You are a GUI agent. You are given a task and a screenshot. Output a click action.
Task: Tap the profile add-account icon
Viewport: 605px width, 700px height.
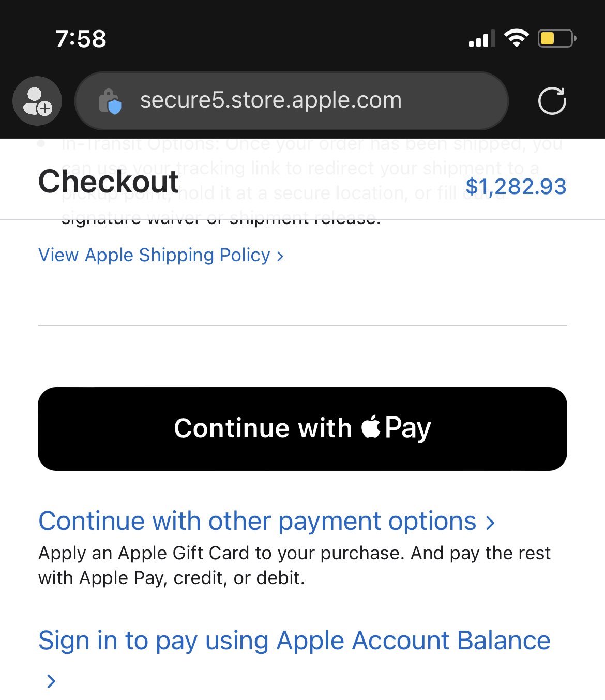37,101
